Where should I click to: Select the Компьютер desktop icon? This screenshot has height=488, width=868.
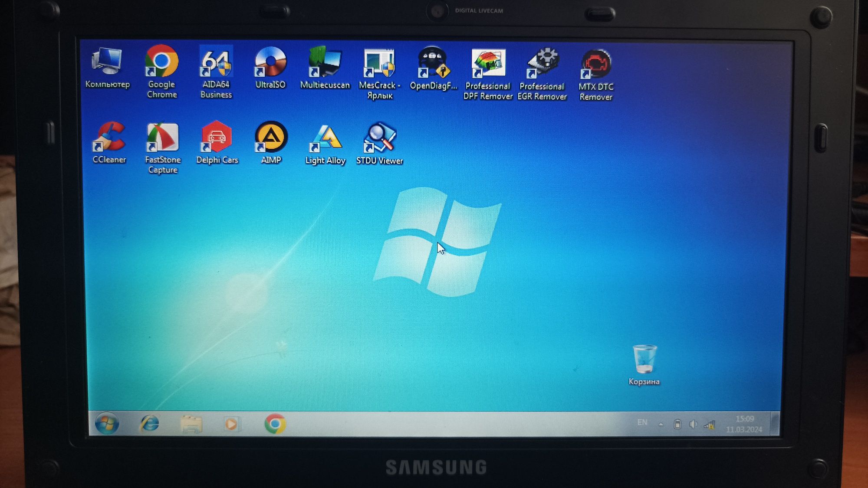(107, 67)
